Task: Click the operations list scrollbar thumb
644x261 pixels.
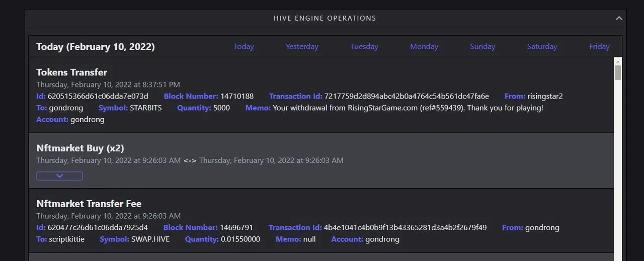Action: pos(618,72)
